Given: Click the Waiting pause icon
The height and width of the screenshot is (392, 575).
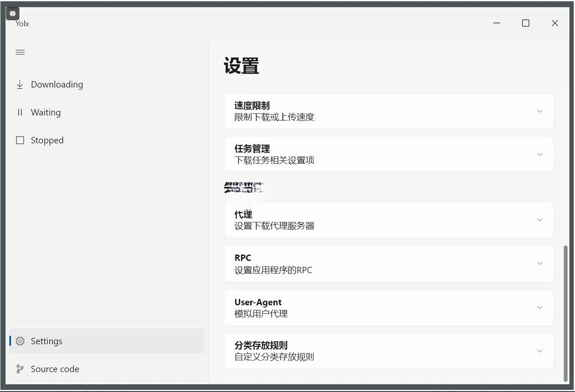Looking at the screenshot, I should (x=20, y=112).
